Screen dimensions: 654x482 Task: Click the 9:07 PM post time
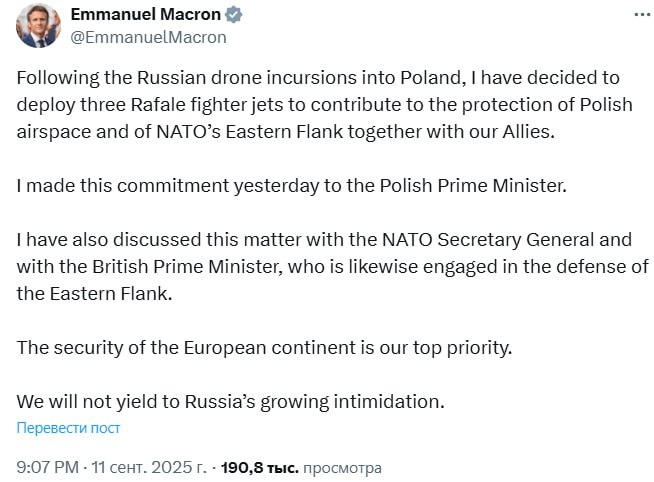tap(46, 467)
